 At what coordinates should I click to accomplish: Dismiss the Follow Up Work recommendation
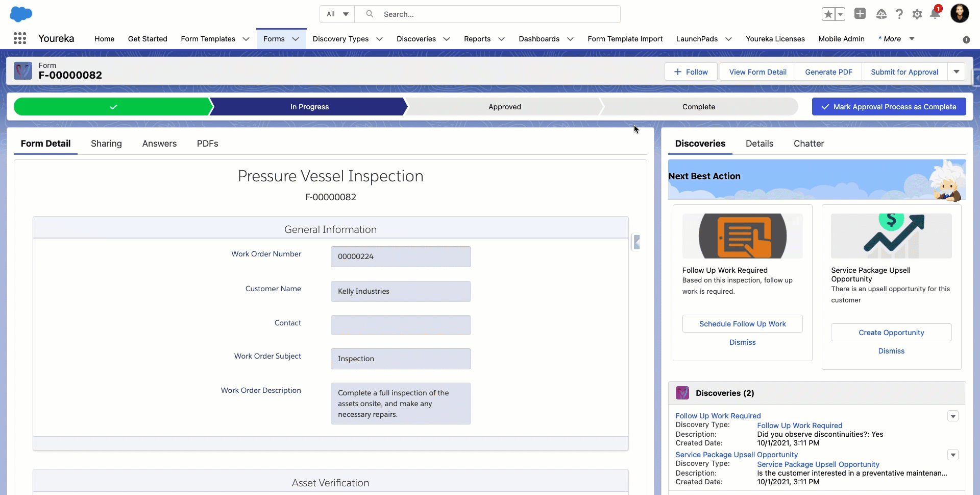pos(742,342)
